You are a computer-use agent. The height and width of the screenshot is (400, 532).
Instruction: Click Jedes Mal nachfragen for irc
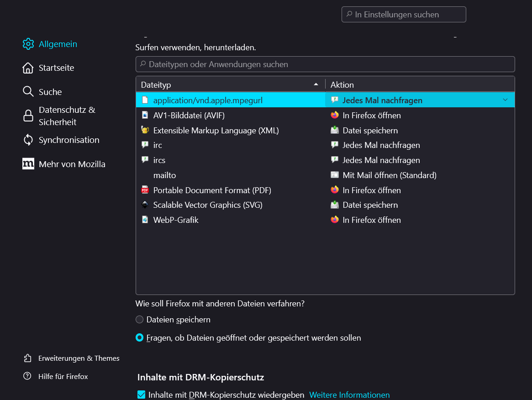tap(381, 145)
